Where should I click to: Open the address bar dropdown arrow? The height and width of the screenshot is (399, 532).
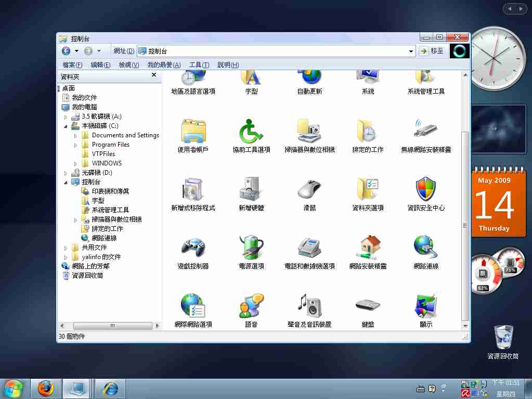[411, 51]
